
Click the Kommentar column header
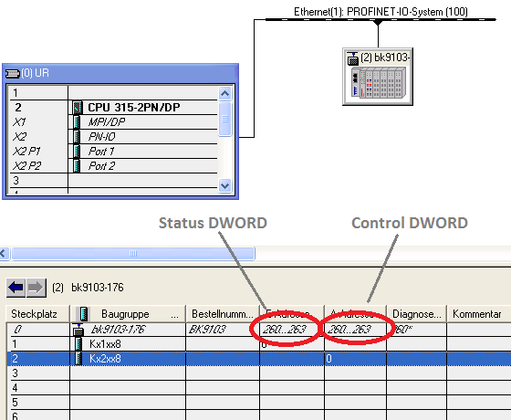(x=478, y=314)
